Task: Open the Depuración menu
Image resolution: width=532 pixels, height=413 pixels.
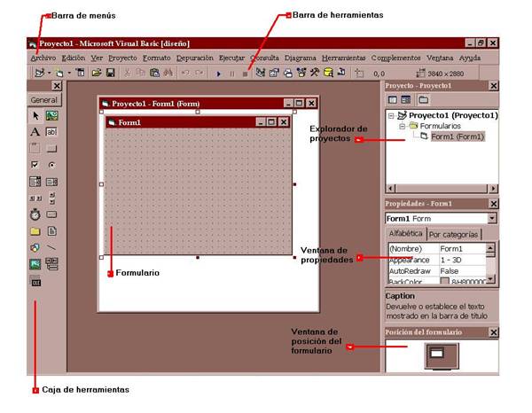Action: click(x=195, y=58)
